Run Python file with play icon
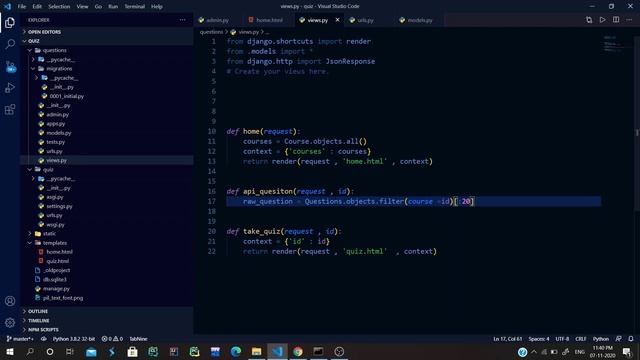 pyautogui.click(x=602, y=20)
